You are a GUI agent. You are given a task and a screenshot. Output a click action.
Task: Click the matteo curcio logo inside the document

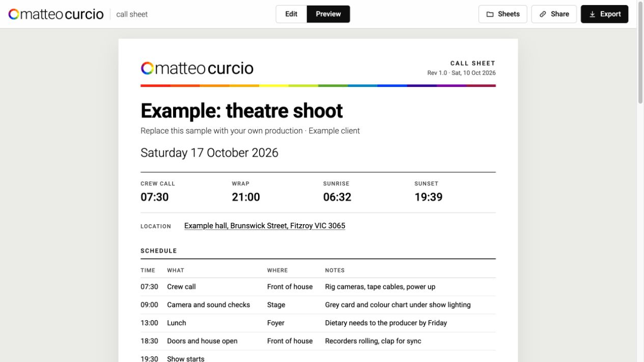click(x=197, y=68)
